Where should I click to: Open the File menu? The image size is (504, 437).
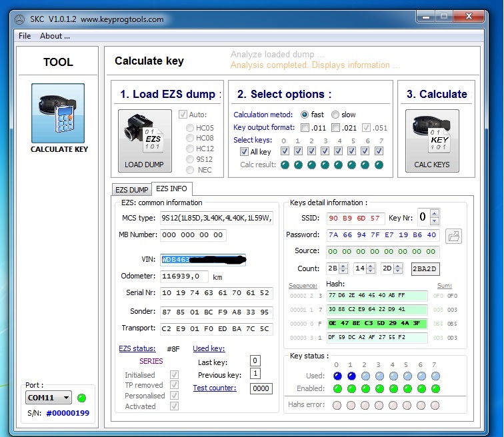[x=25, y=36]
